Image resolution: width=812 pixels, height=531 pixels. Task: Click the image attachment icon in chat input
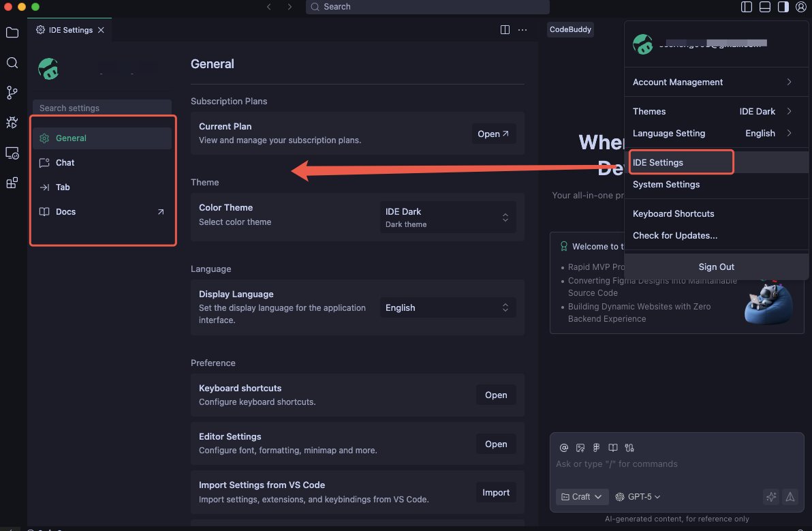click(580, 448)
